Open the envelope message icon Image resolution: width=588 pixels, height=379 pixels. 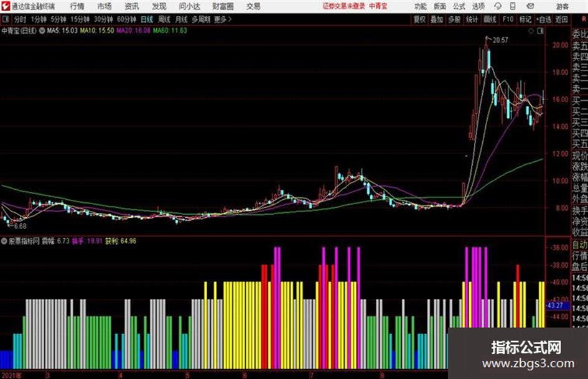tap(530, 6)
